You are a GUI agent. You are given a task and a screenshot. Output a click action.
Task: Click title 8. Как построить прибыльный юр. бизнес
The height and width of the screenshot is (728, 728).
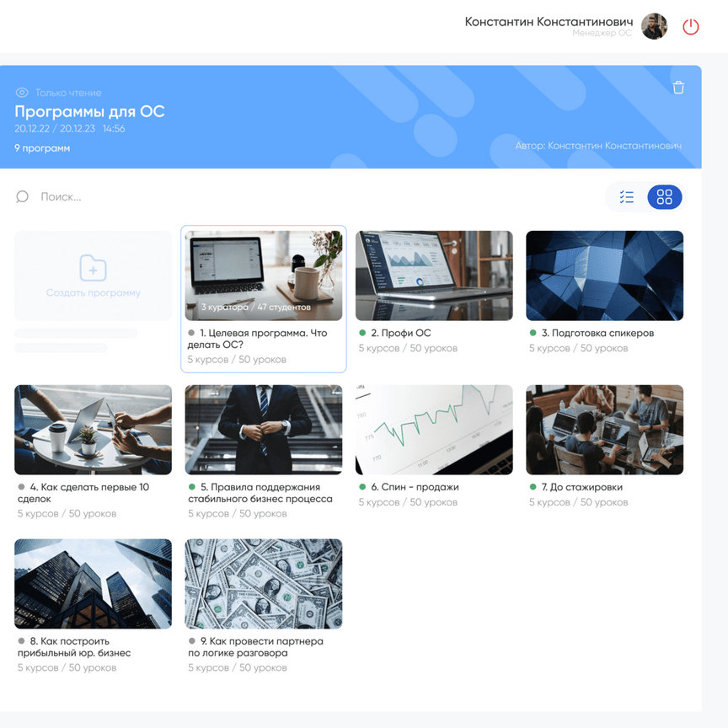tap(74, 647)
